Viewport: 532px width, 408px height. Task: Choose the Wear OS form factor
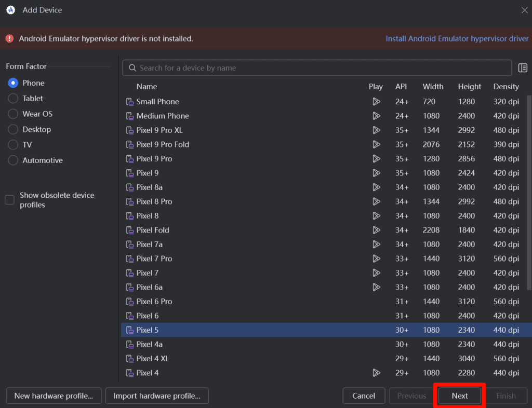13,114
